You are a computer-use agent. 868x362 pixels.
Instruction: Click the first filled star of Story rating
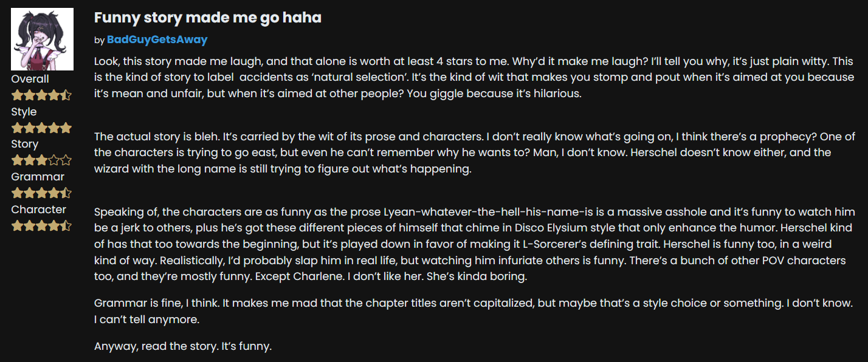pos(17,160)
